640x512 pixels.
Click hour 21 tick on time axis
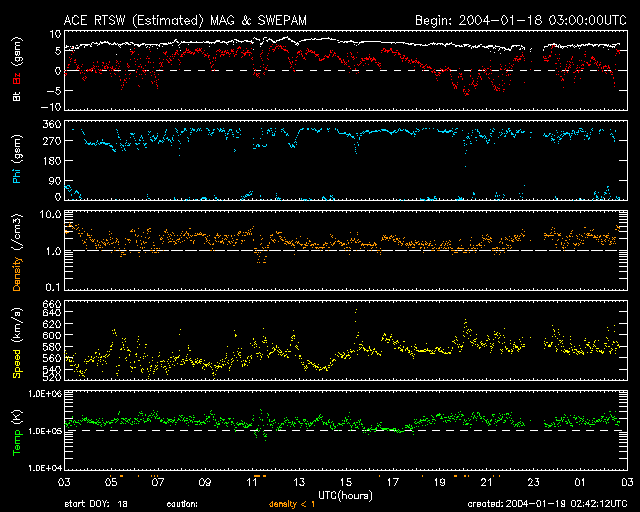[x=486, y=483]
